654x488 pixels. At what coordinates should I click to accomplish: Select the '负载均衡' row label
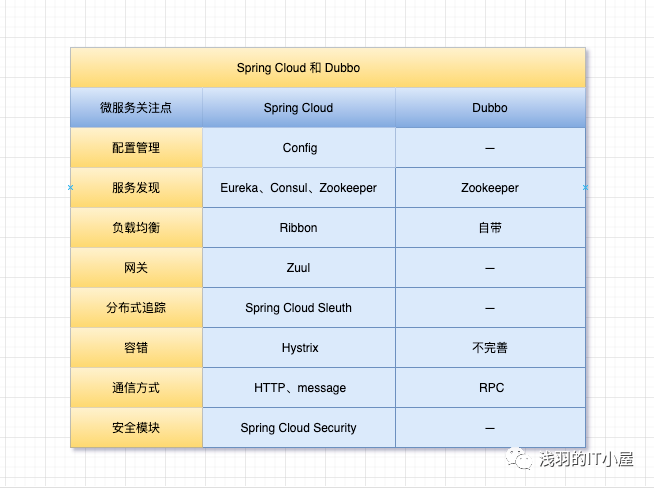[x=136, y=228]
